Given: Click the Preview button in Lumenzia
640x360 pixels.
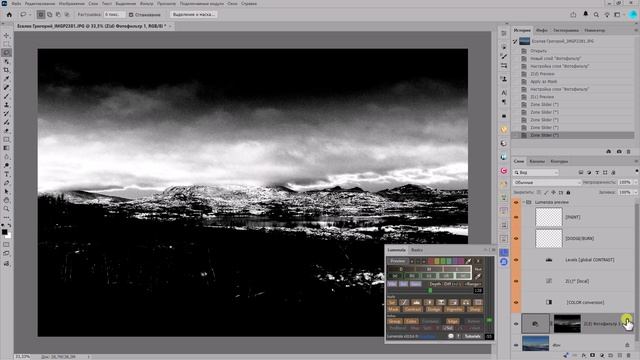Looking at the screenshot, I should coord(398,261).
